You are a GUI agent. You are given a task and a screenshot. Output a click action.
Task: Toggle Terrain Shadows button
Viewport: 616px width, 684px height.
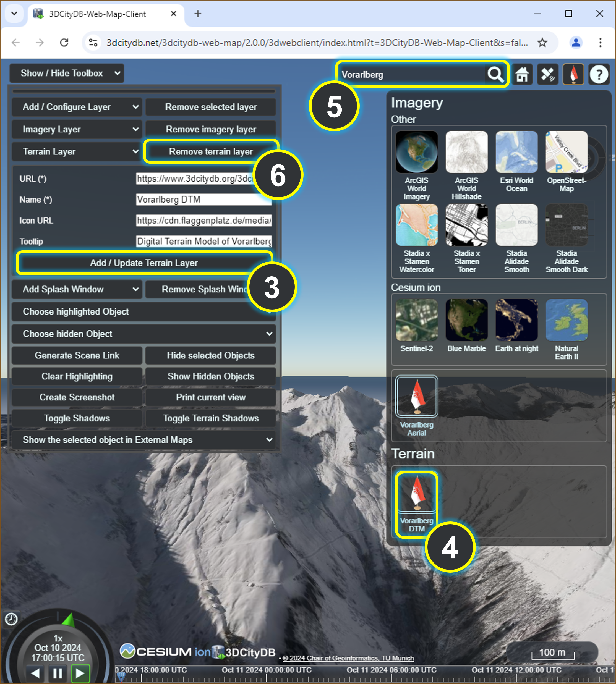[210, 418]
